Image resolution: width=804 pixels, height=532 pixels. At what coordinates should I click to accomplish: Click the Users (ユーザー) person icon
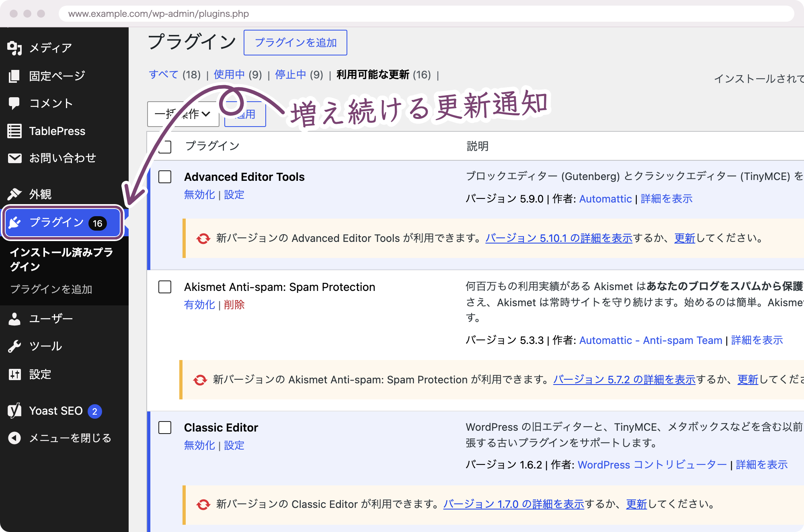(x=14, y=319)
